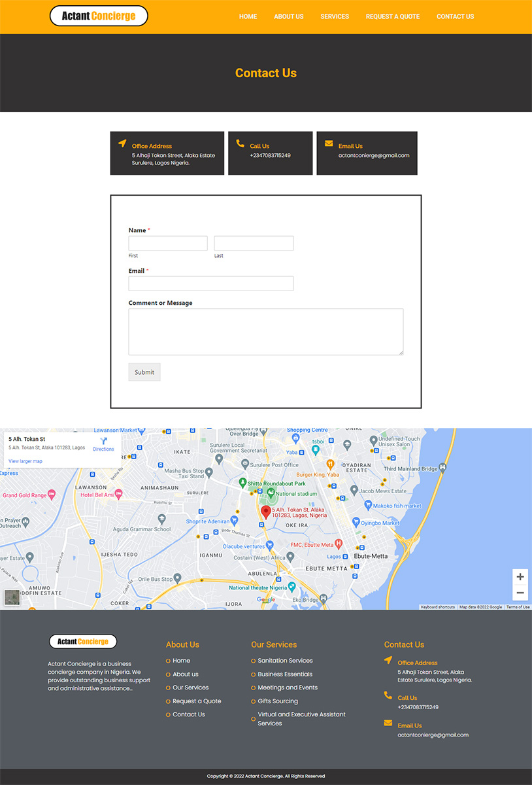Click the Oyingbo Market map marker
The width and height of the screenshot is (532, 785).
tap(356, 522)
